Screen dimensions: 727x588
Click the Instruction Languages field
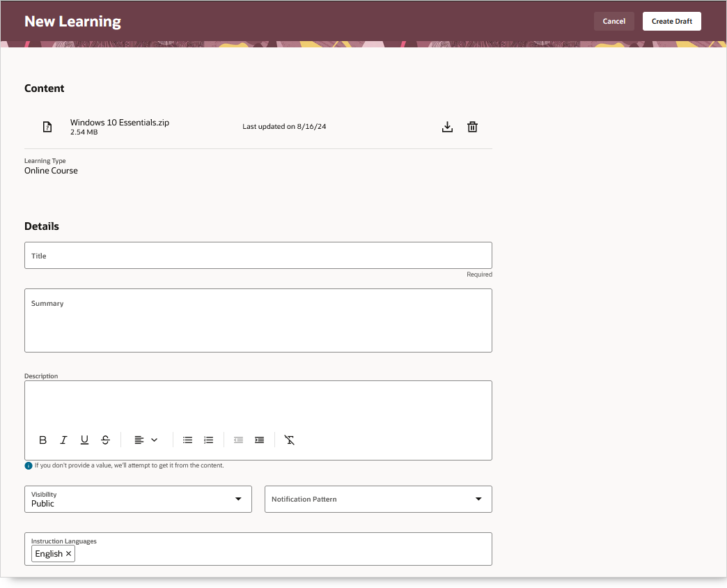click(x=258, y=548)
